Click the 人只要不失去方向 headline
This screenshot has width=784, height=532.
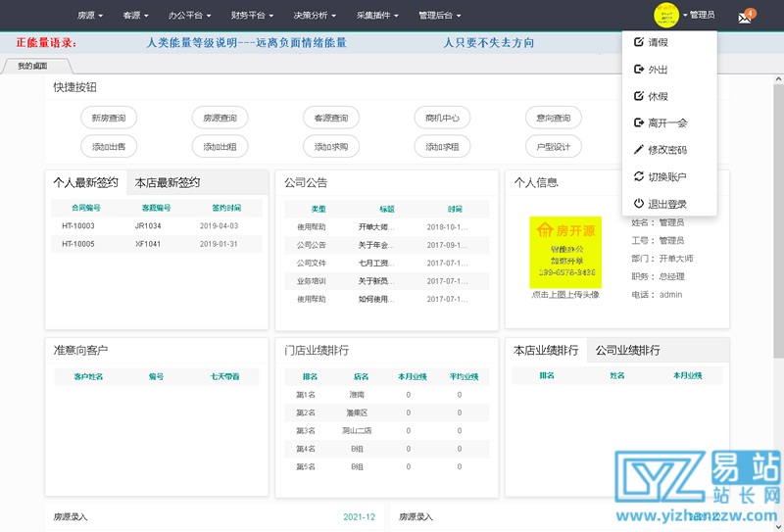point(489,43)
